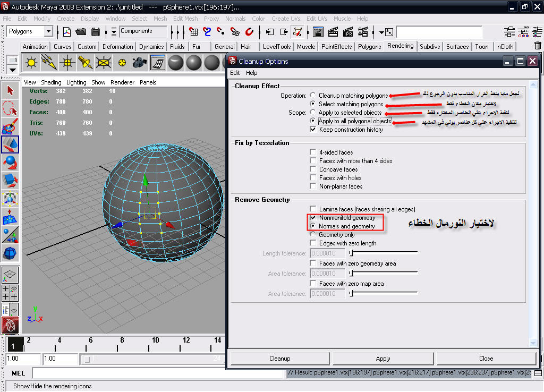Toggle snap to points icon
Image resolution: width=544 pixels, height=392 pixels.
220,32
